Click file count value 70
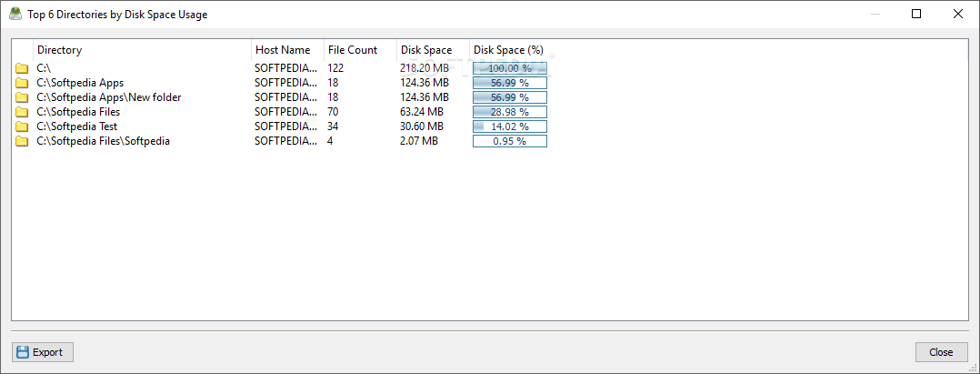Viewport: 980px width, 374px height. (x=333, y=112)
